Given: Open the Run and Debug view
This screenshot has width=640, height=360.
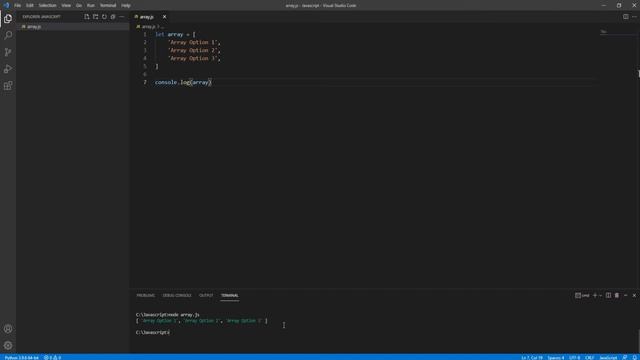Looking at the screenshot, I should tap(8, 69).
